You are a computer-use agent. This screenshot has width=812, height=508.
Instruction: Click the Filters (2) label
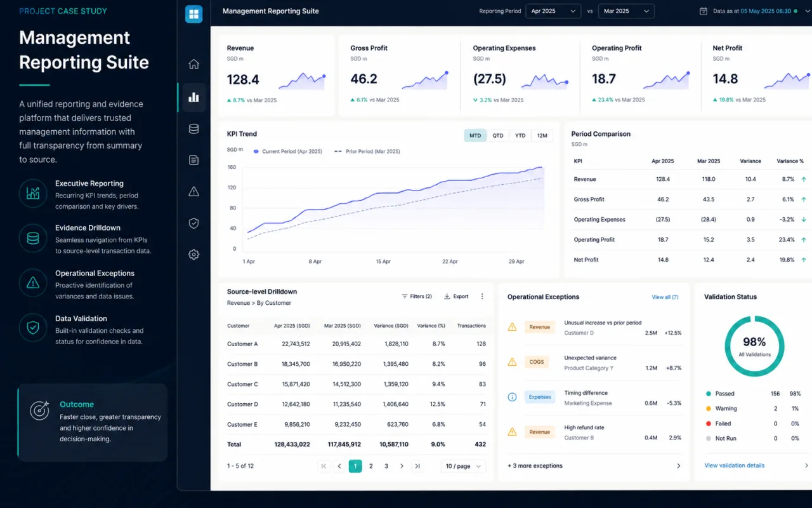[421, 297]
